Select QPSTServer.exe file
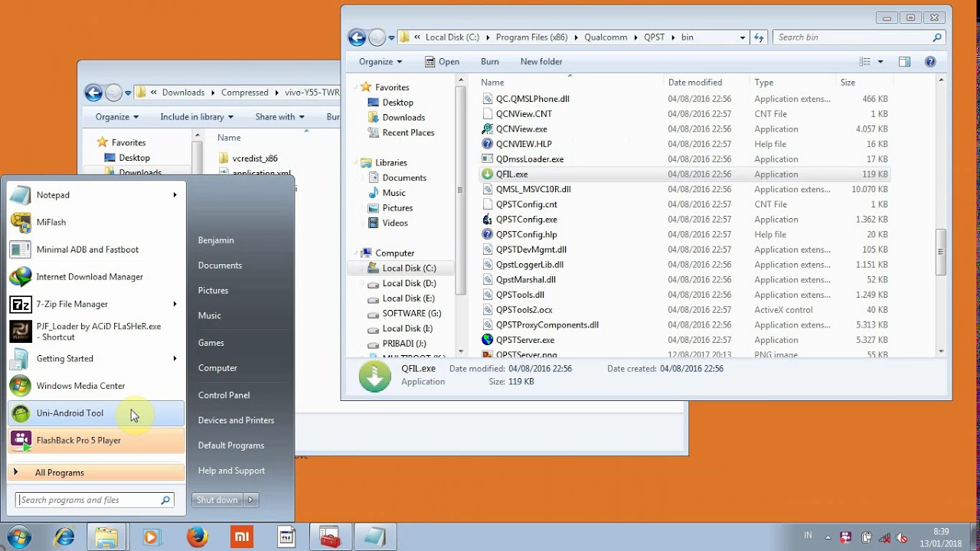 coord(524,340)
